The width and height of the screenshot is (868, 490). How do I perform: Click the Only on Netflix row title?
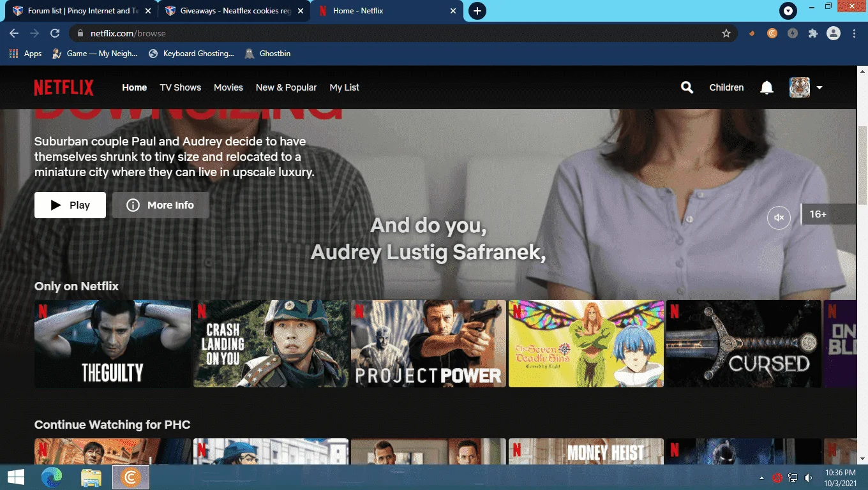(77, 286)
